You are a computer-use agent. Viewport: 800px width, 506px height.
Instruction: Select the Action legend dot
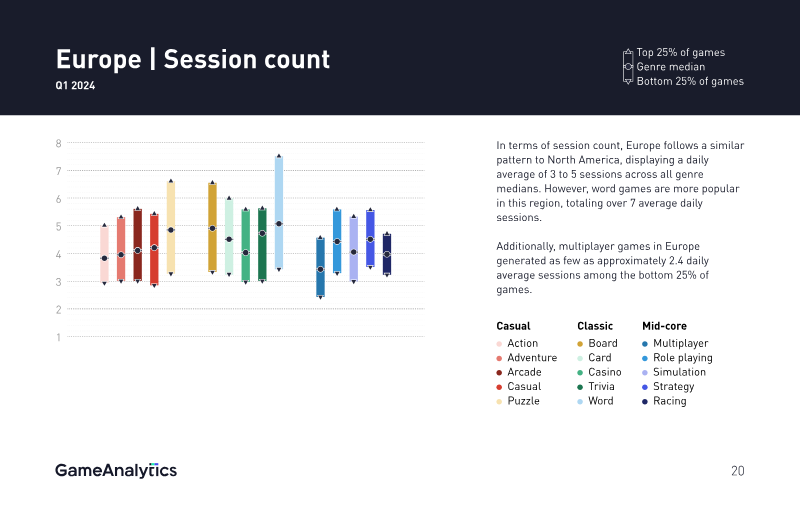[x=499, y=344]
